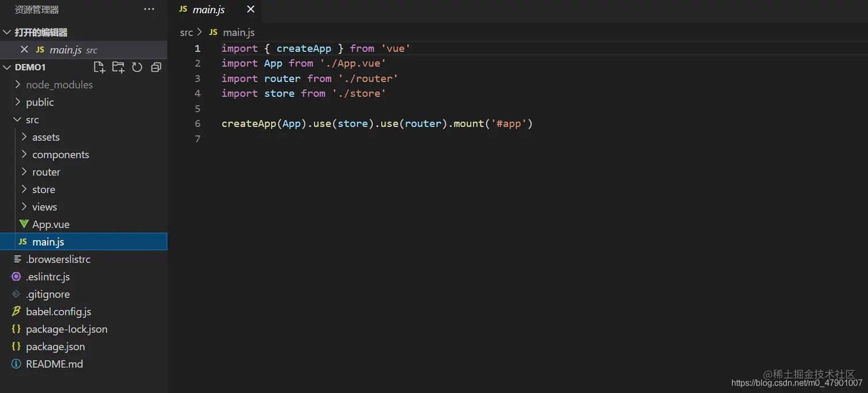Click the JS icon in the main.js tab
Screen dimensions: 868x393
tap(183, 9)
